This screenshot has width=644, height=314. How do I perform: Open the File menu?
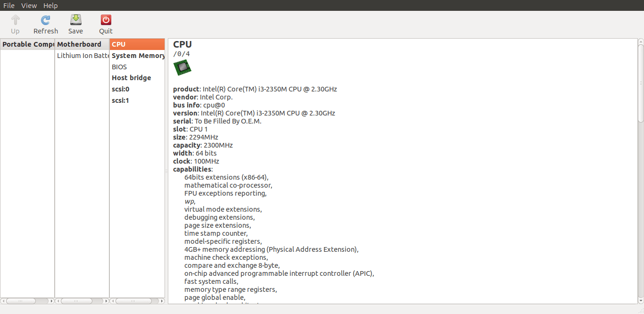click(x=9, y=6)
